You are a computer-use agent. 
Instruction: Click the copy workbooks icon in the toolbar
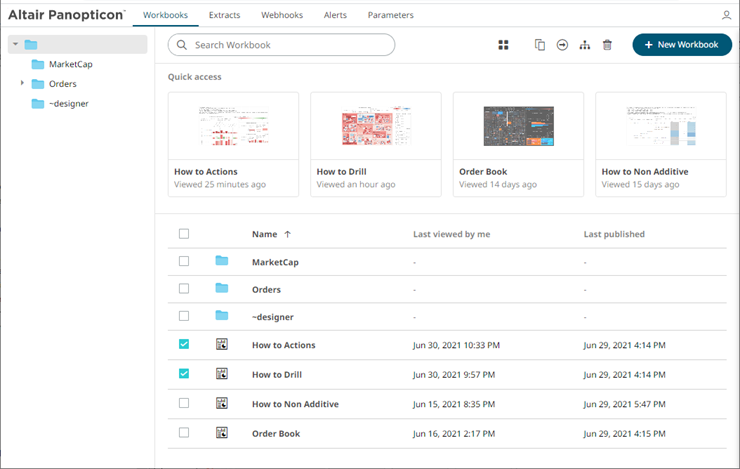point(540,45)
